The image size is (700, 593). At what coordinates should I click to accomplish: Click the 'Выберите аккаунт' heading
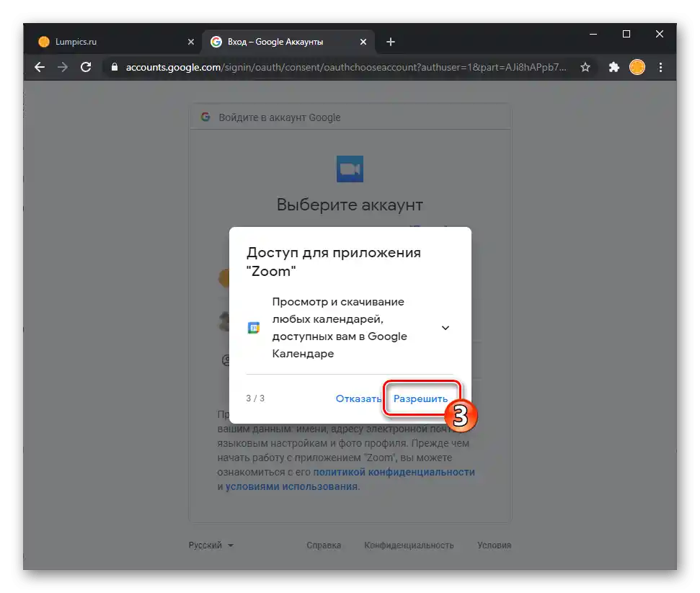(350, 205)
